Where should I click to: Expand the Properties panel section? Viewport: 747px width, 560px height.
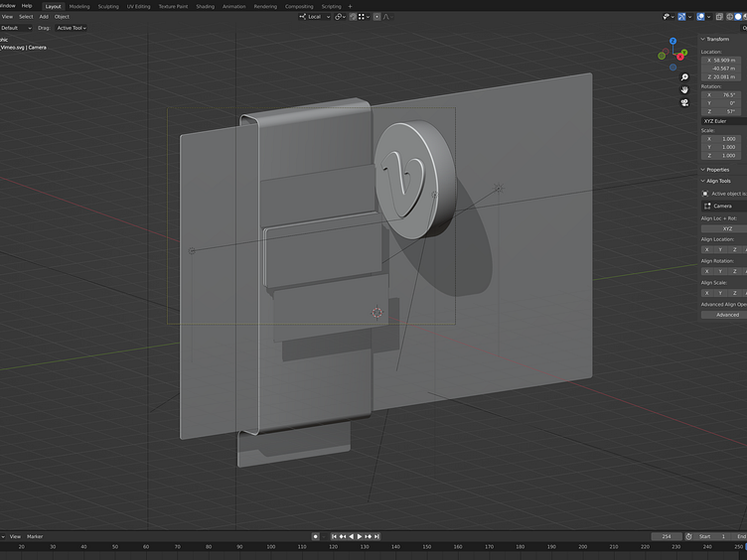703,170
